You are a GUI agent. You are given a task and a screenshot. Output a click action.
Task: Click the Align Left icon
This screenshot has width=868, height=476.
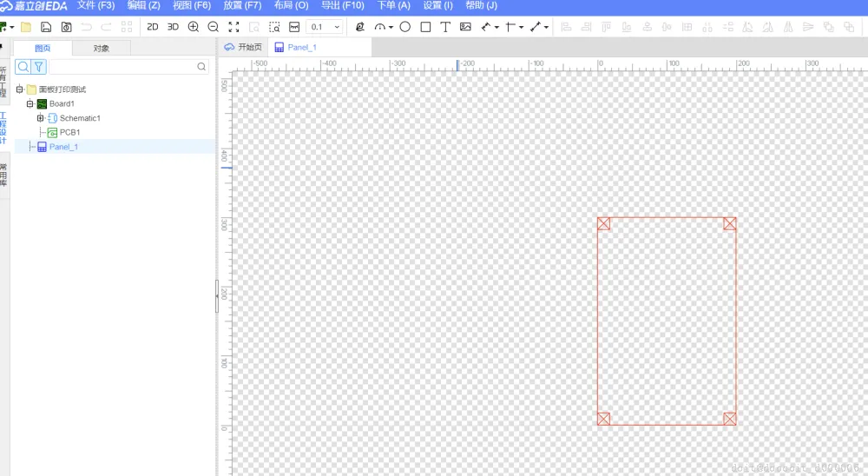coord(566,27)
